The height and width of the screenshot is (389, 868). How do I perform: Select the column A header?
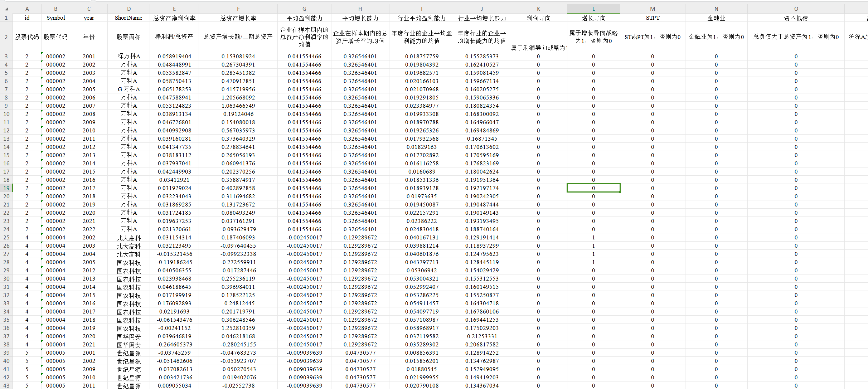click(27, 9)
